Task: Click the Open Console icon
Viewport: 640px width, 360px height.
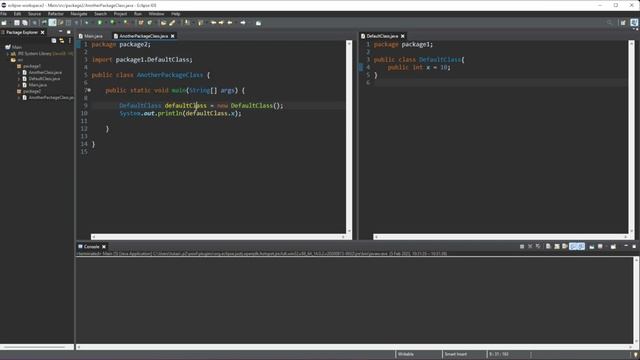Action: (x=613, y=247)
